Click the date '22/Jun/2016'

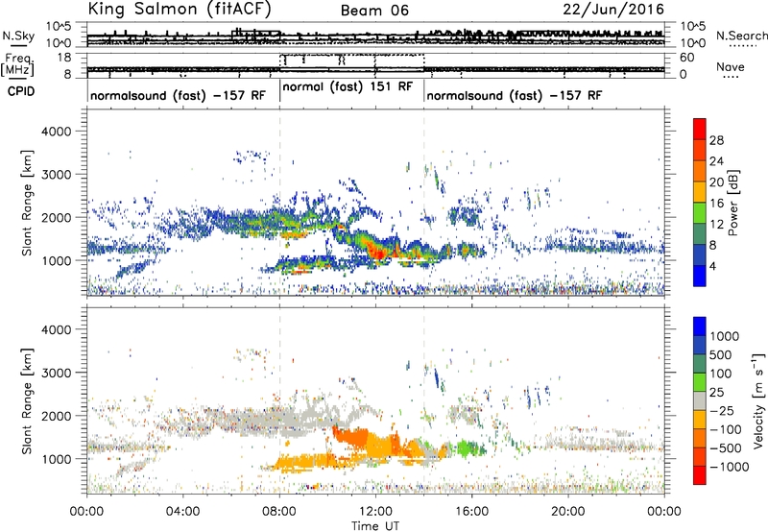tap(613, 10)
